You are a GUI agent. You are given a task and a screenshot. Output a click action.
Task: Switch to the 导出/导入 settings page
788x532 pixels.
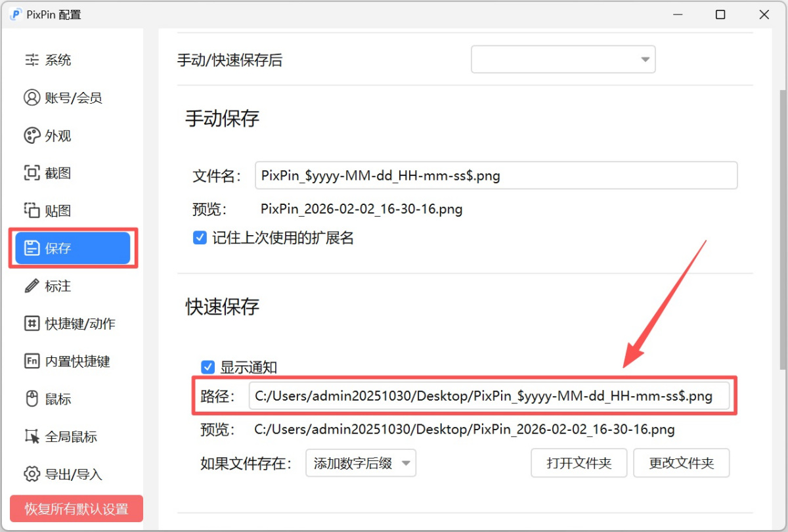pyautogui.click(x=73, y=474)
